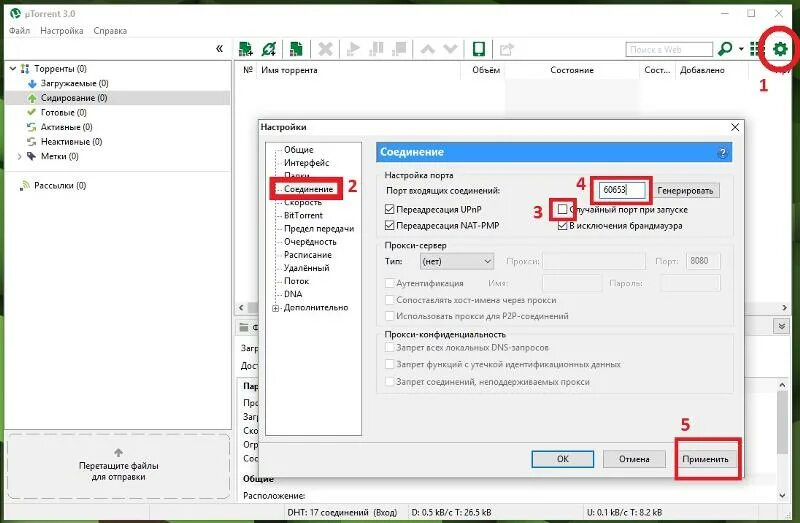Collapse the Торренты tree node
Screen dimensions: 800x523
coord(13,68)
